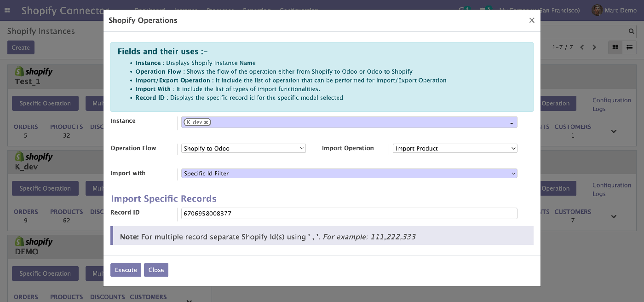Click the Test_1 card CUSTOMERS count

point(573,135)
